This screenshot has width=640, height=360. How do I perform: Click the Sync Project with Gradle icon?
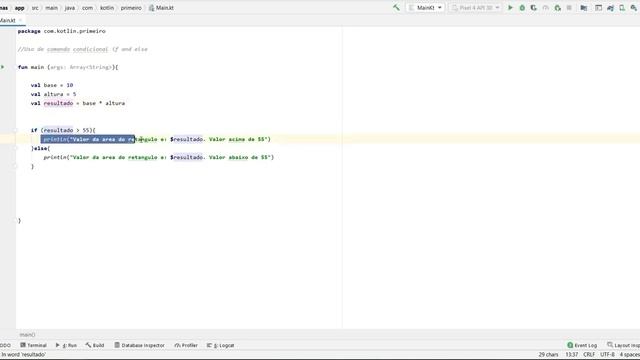(611, 8)
